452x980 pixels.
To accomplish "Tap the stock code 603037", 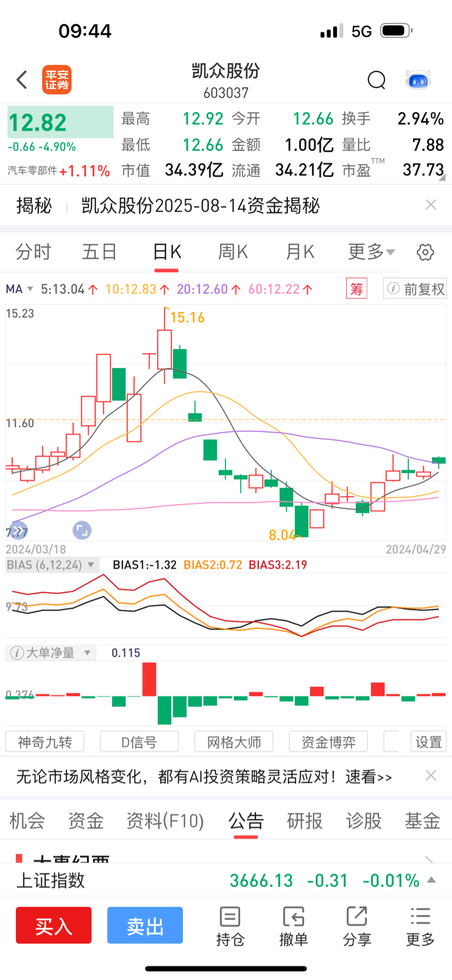I will click(226, 92).
